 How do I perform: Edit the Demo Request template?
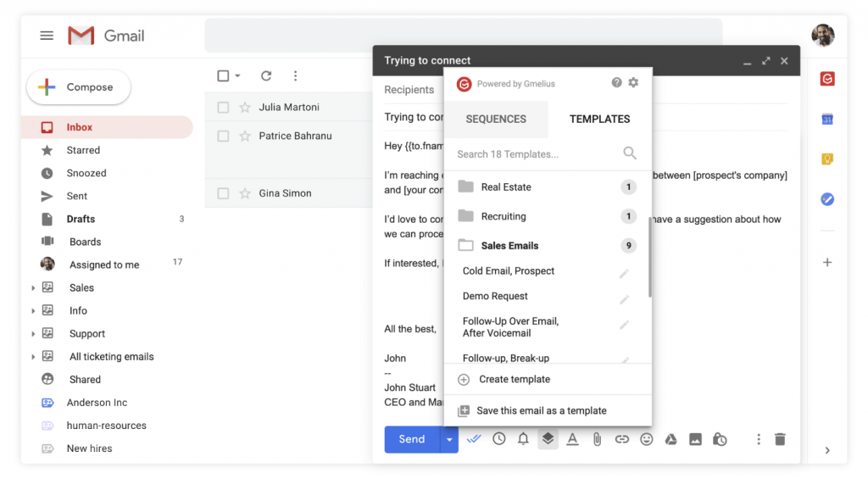[624, 299]
